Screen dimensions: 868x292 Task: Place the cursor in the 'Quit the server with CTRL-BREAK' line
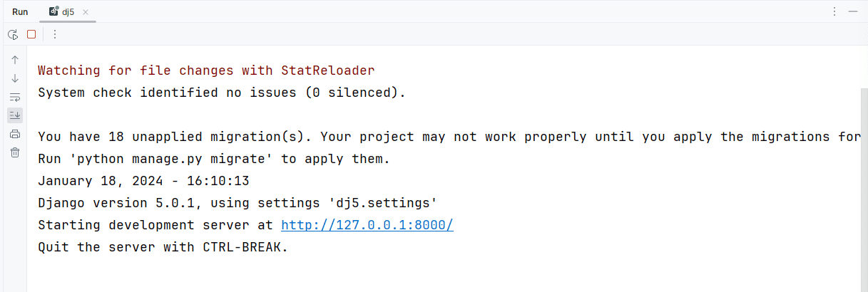[163, 247]
